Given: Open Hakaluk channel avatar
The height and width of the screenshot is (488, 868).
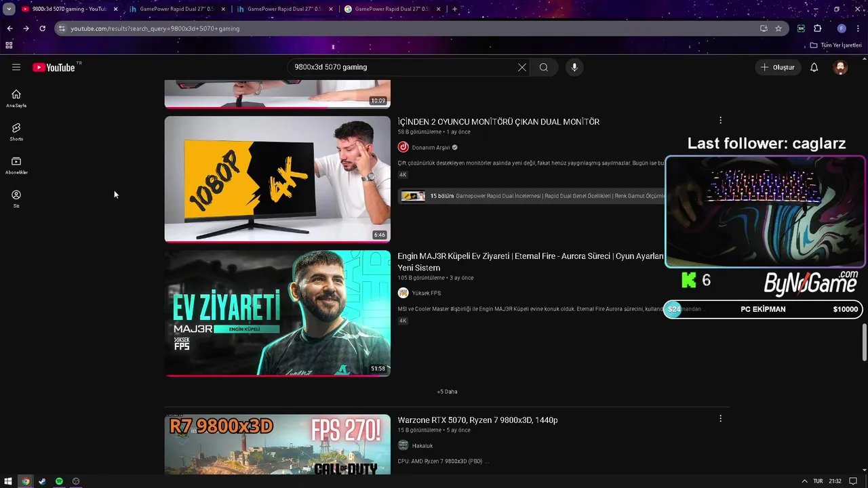Looking at the screenshot, I should (403, 445).
